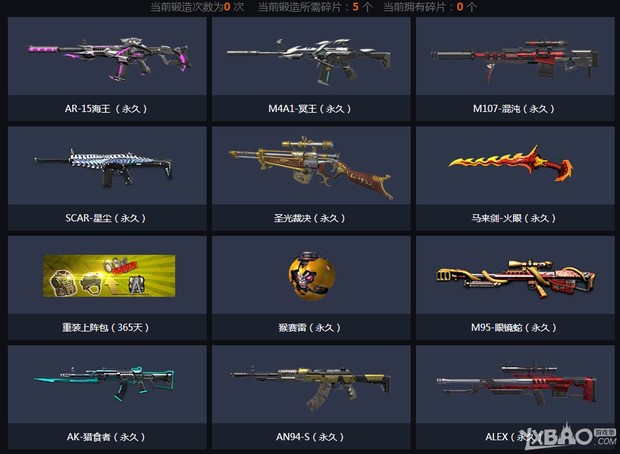The image size is (620, 454).
Task: Choose the M95-眼镜蛇 sniper image
Action: [x=516, y=278]
